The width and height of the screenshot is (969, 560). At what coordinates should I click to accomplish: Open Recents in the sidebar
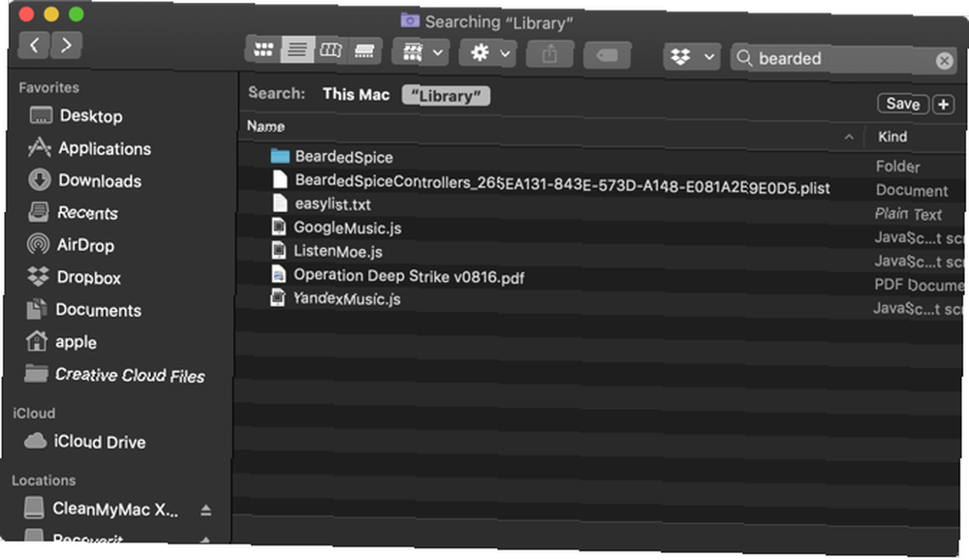pyautogui.click(x=87, y=212)
